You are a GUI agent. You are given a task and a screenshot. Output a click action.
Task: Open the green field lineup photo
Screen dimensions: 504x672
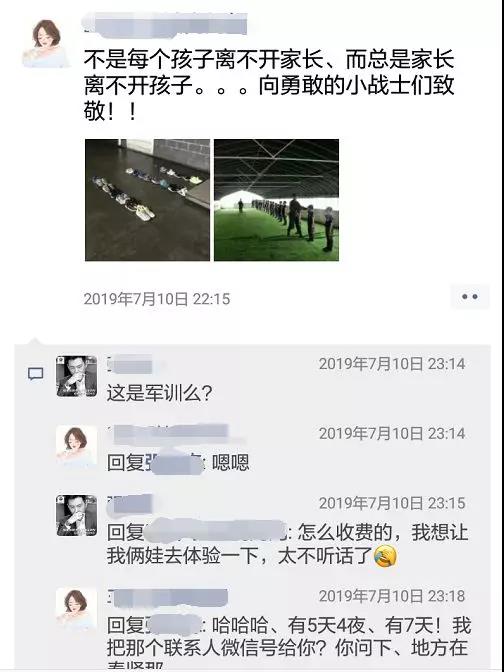click(x=276, y=200)
